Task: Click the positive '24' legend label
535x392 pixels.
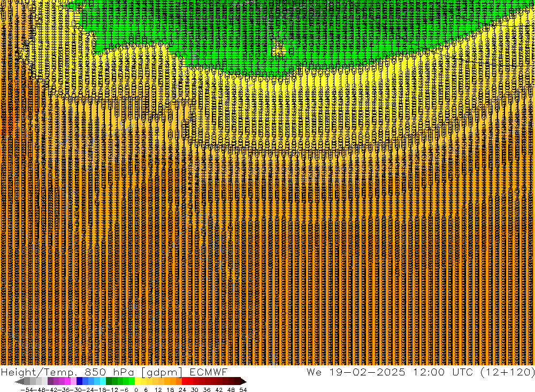Action: [182, 390]
